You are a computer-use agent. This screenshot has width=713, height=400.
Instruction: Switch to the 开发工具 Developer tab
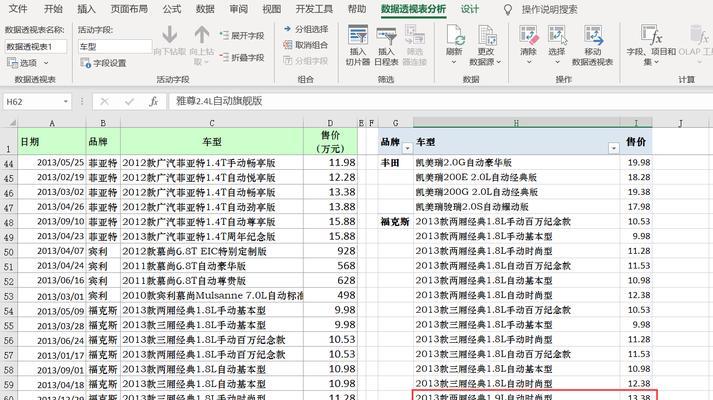click(314, 9)
